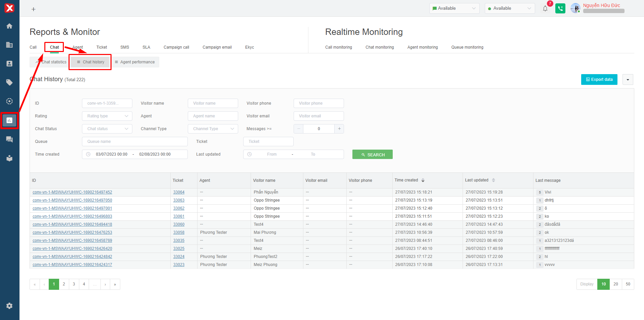Set display to 20 rows per page
The width and height of the screenshot is (644, 320).
(x=615, y=284)
